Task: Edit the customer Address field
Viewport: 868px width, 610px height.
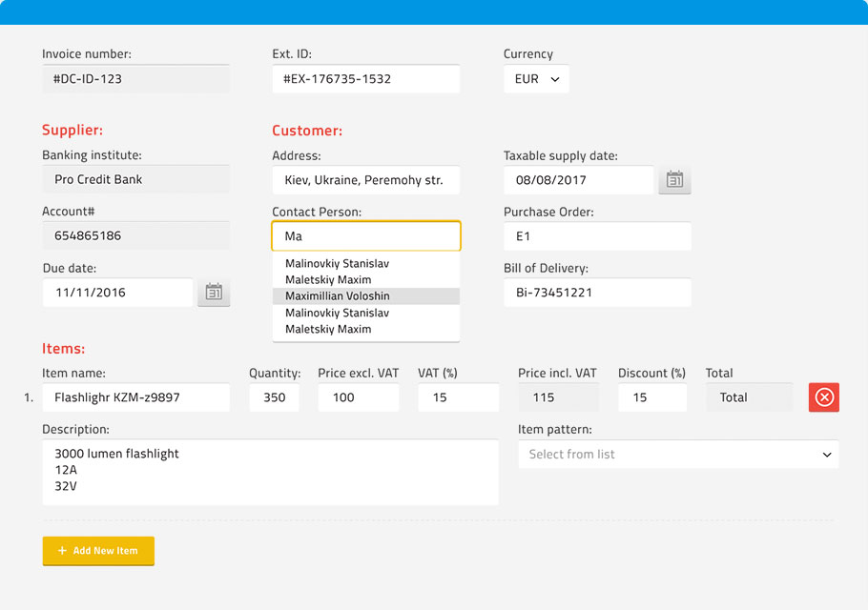Action: tap(366, 180)
